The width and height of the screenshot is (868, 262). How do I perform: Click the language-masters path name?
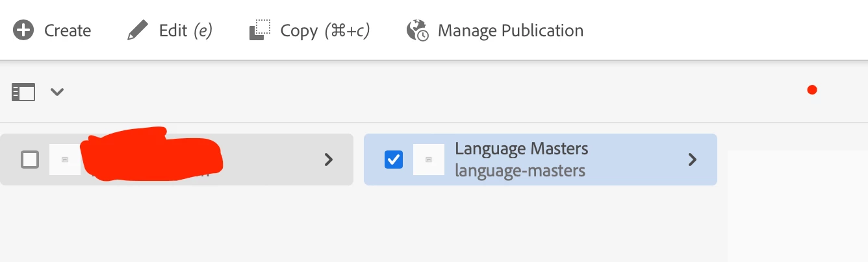pyautogui.click(x=520, y=171)
